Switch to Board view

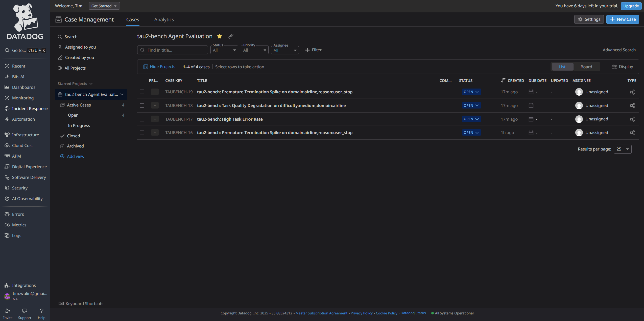(586, 67)
